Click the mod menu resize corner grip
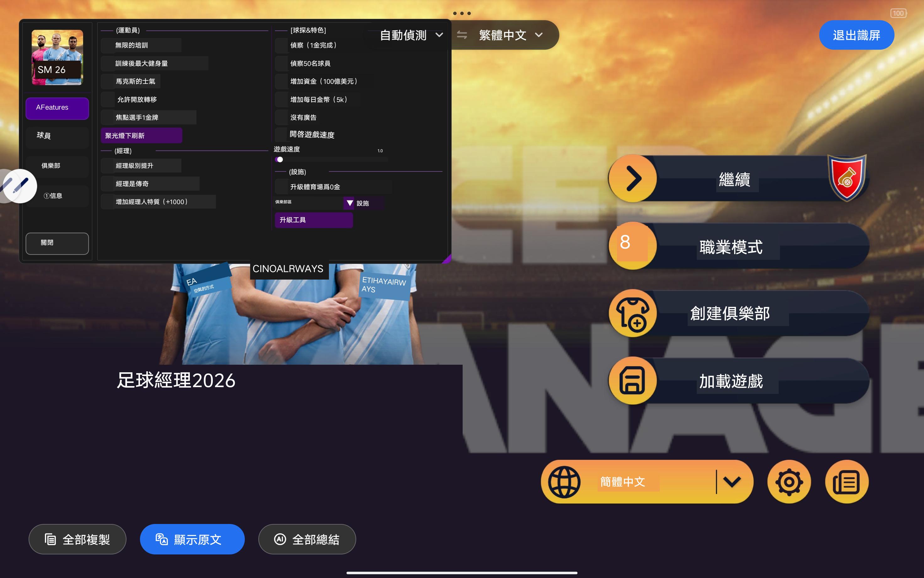The width and height of the screenshot is (924, 578). [447, 259]
